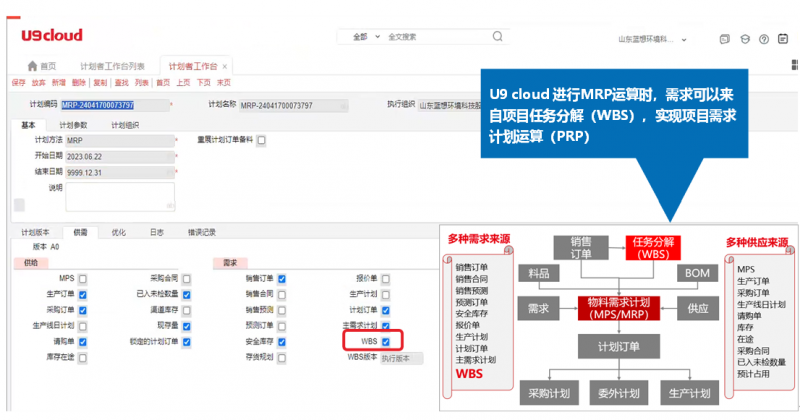800x420 pixels.
Task: Click 保存 in the toolbar
Action: point(18,82)
